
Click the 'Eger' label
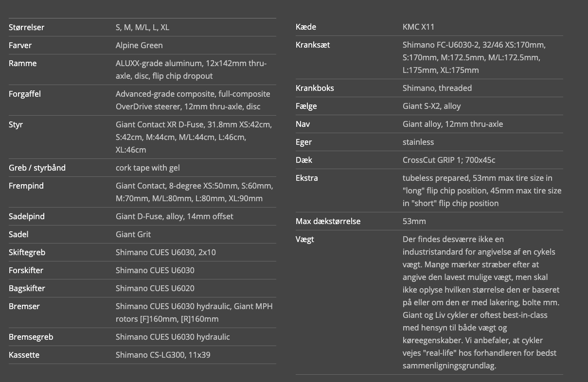coord(304,142)
